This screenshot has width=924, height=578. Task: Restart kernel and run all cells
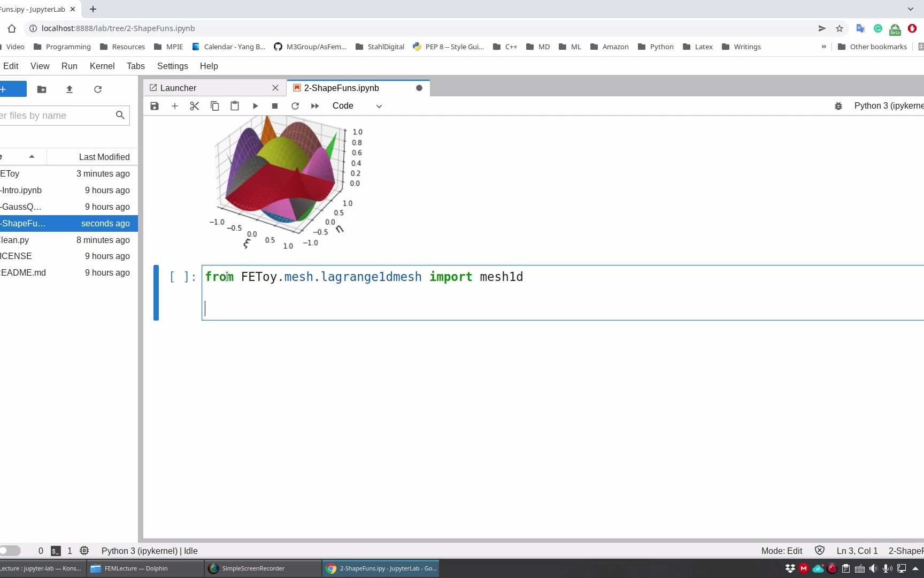click(x=315, y=106)
